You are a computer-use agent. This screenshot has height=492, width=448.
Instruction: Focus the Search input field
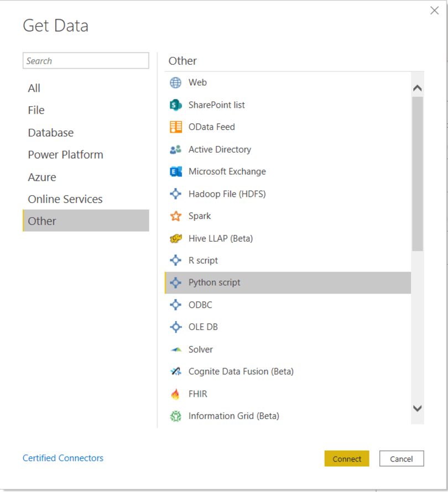click(x=86, y=61)
